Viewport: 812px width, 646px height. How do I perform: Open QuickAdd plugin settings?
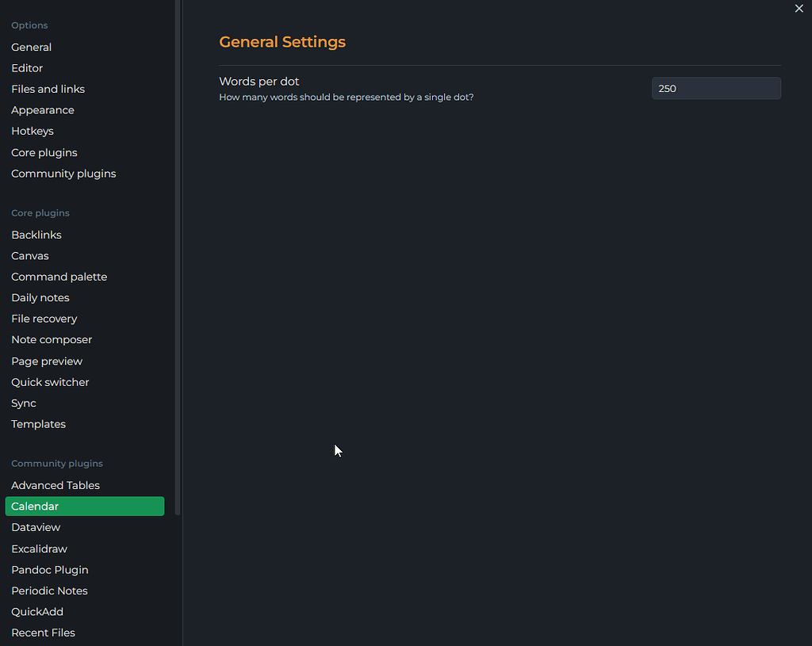(36, 611)
